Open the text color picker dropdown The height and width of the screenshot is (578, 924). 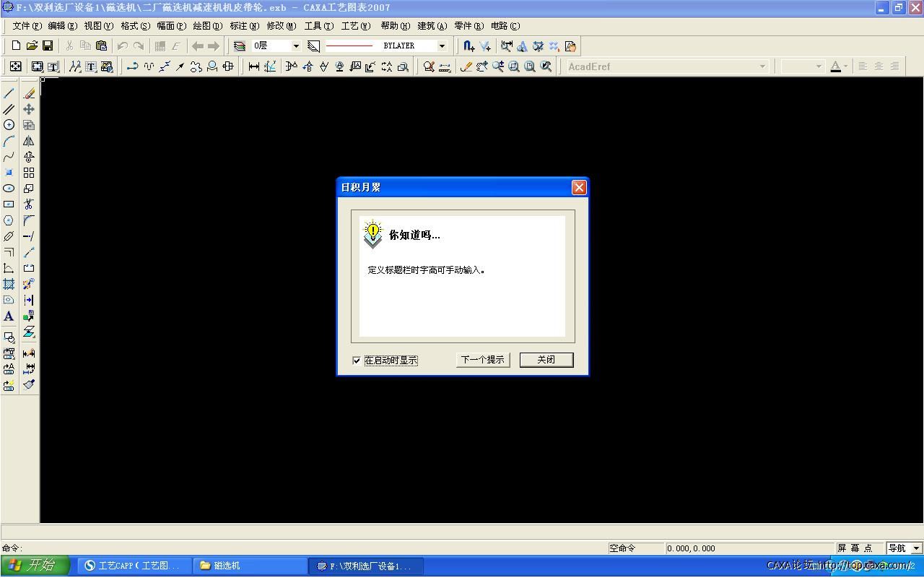[x=846, y=66]
